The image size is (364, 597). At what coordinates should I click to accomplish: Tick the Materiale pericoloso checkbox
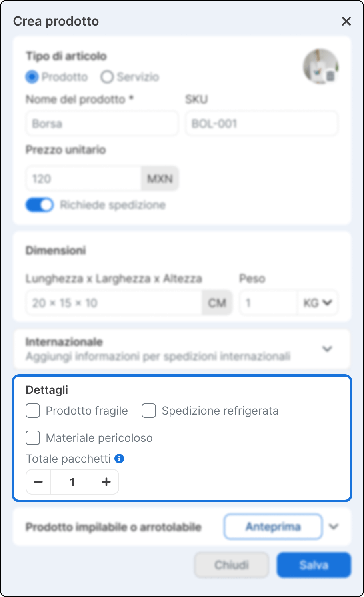click(x=33, y=438)
